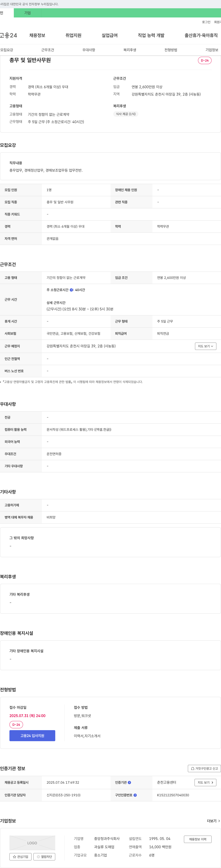
Task: Select job ID K152122507040030
Action: pyautogui.click(x=173, y=795)
